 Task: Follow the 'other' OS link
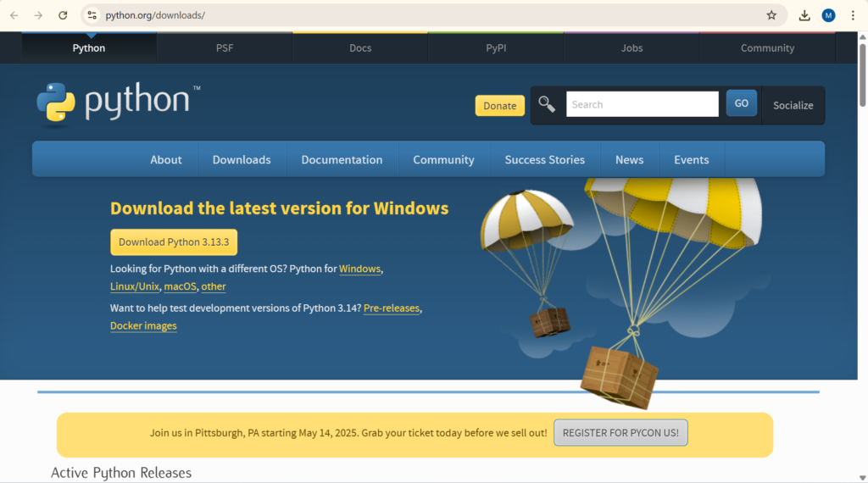tap(213, 286)
